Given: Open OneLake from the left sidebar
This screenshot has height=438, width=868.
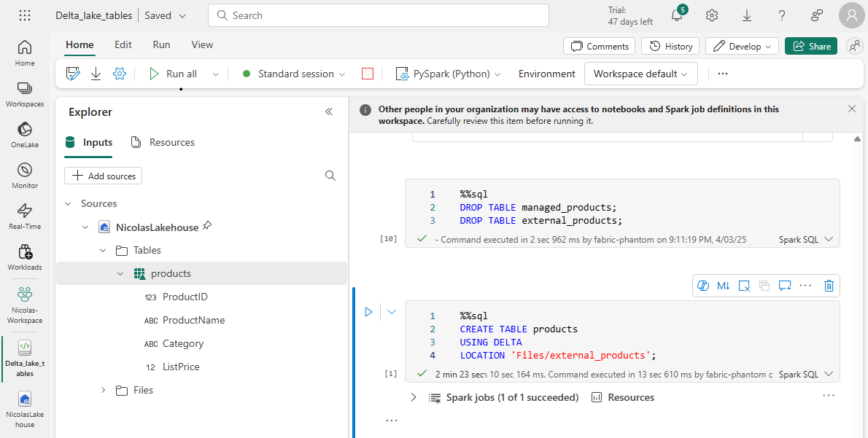Looking at the screenshot, I should [x=25, y=134].
